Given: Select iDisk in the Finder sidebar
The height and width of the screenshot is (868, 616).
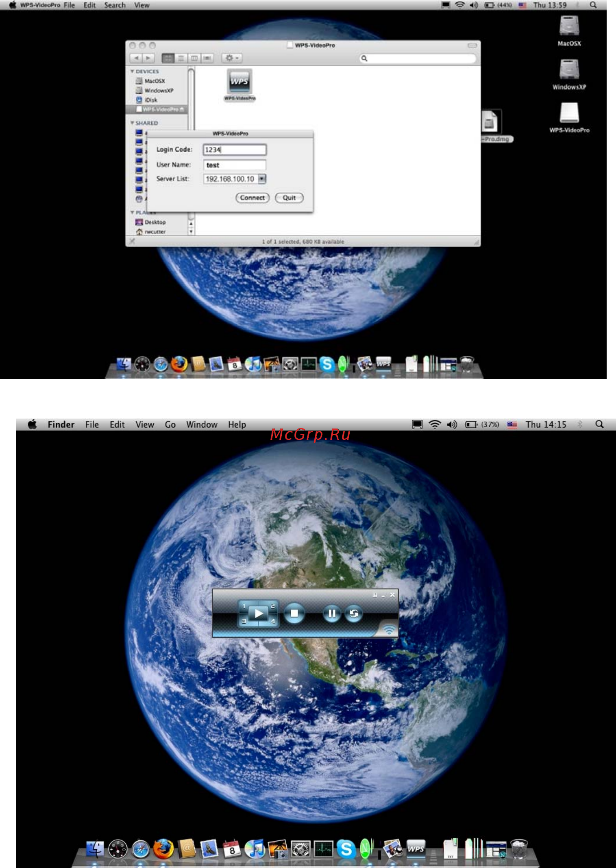Looking at the screenshot, I should tap(147, 100).
